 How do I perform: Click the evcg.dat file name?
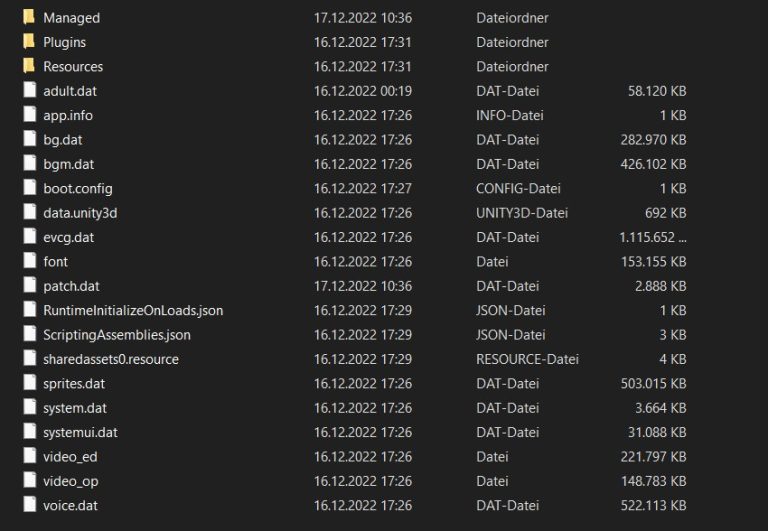pyautogui.click(x=68, y=237)
